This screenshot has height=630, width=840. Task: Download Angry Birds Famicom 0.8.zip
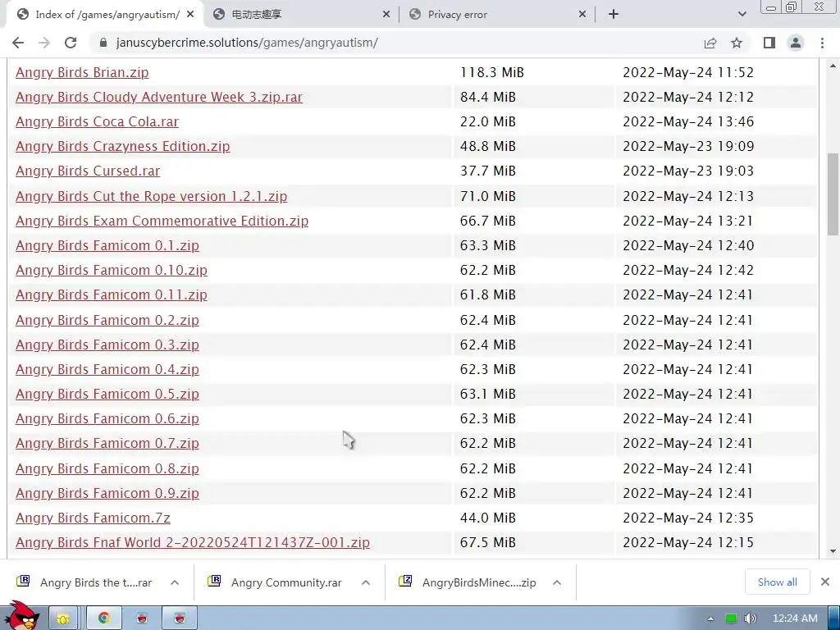click(107, 468)
